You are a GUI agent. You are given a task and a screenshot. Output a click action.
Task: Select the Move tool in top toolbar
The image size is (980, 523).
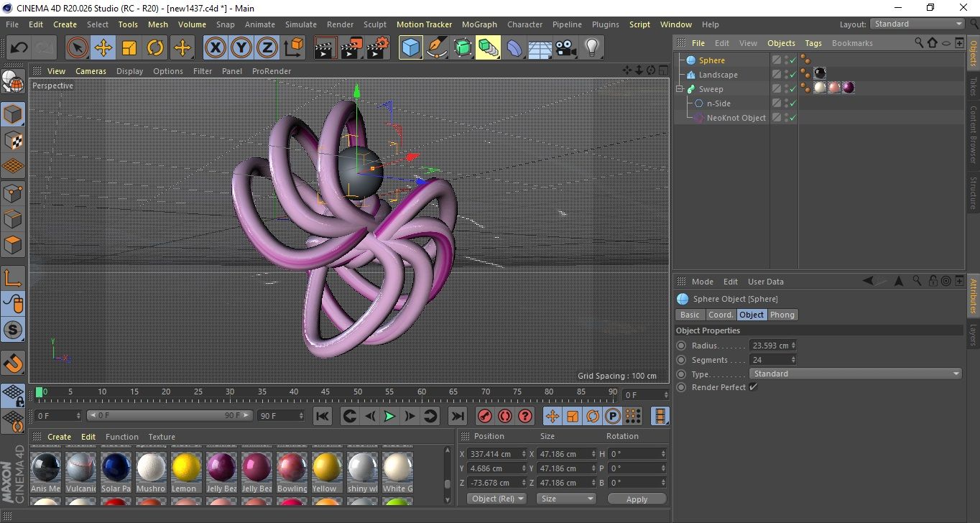[103, 48]
